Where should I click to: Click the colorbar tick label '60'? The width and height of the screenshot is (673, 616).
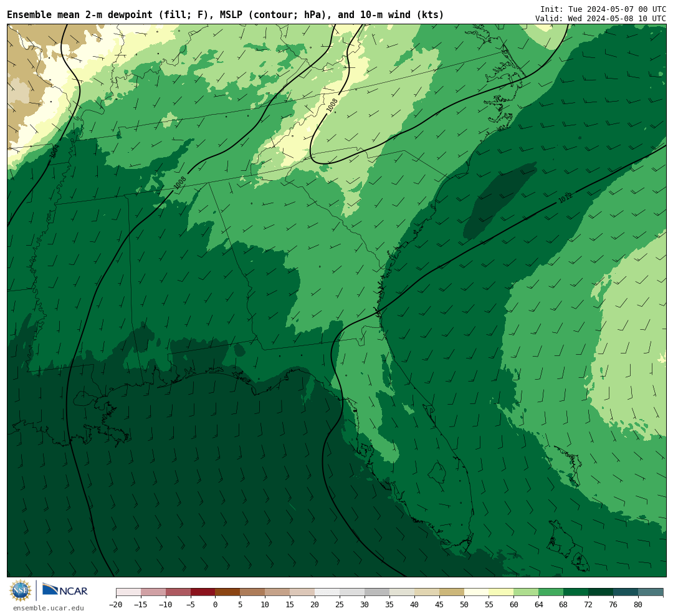(514, 604)
